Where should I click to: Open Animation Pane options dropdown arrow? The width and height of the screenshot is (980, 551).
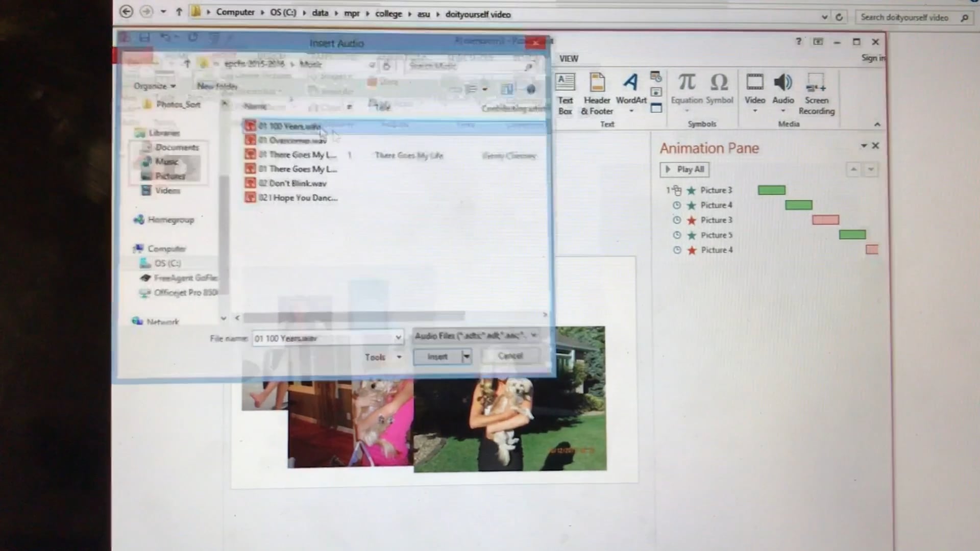864,146
